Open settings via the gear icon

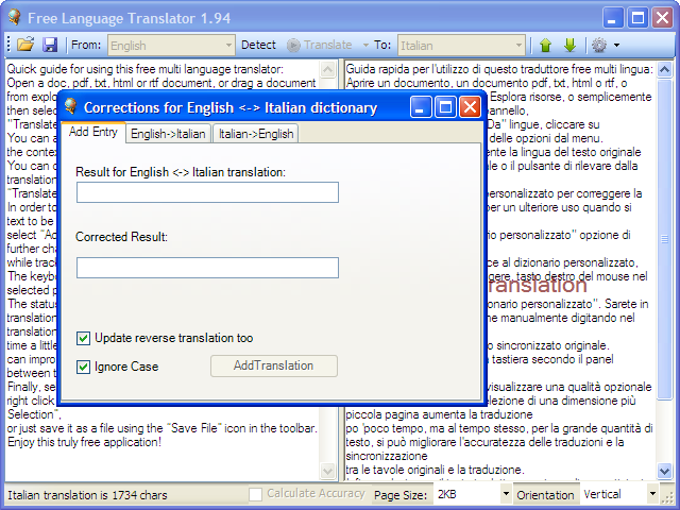(599, 45)
